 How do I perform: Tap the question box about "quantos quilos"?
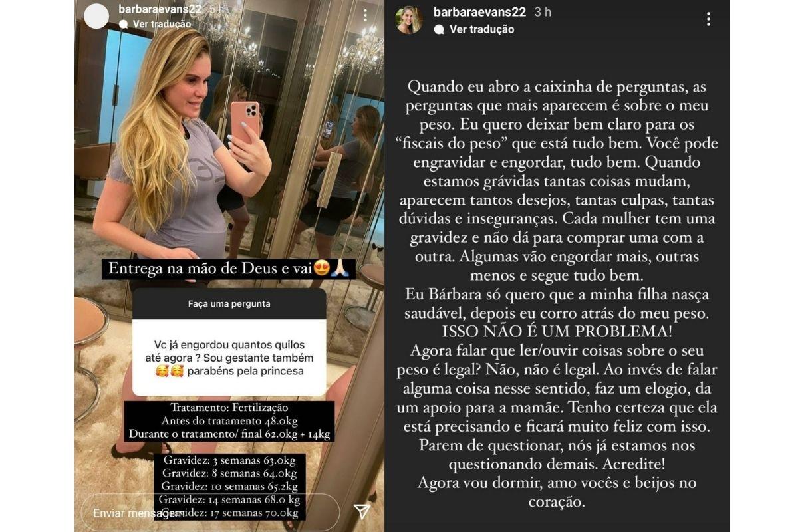[229, 358]
